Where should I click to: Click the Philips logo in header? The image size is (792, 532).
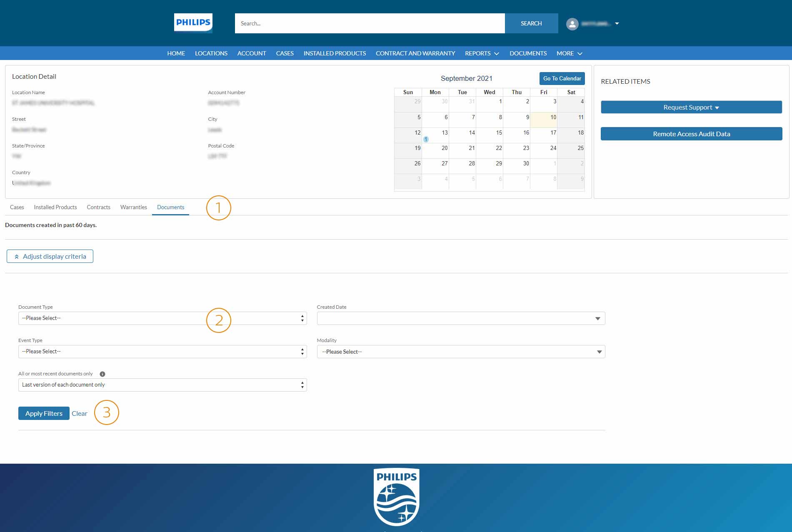point(193,23)
